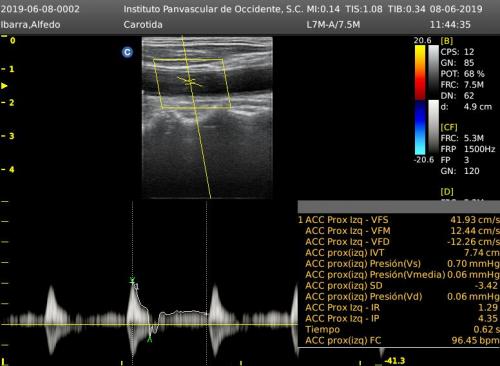Select the yellow color Doppler ROI box
The width and height of the screenshot is (500, 366).
tap(192, 84)
